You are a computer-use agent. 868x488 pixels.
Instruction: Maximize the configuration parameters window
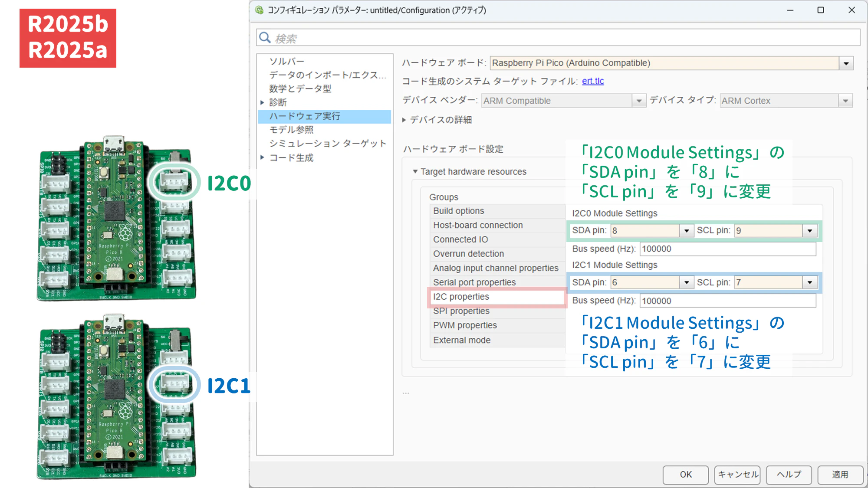pyautogui.click(x=821, y=10)
